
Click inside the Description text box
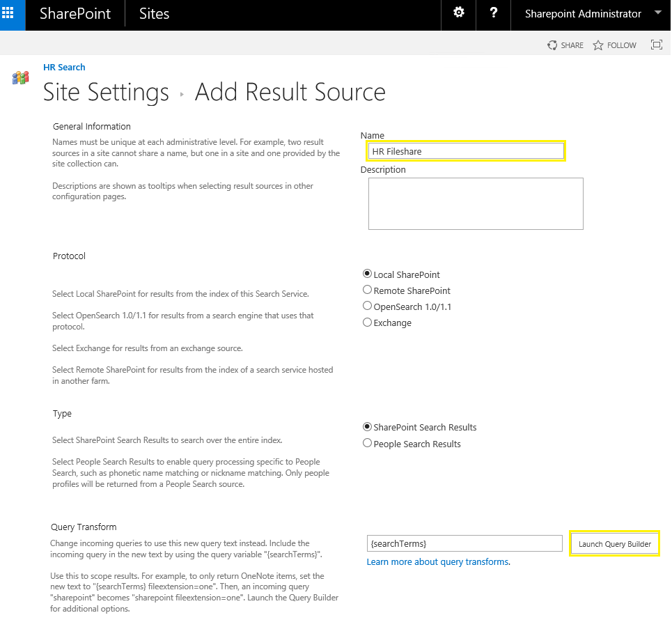(x=476, y=203)
